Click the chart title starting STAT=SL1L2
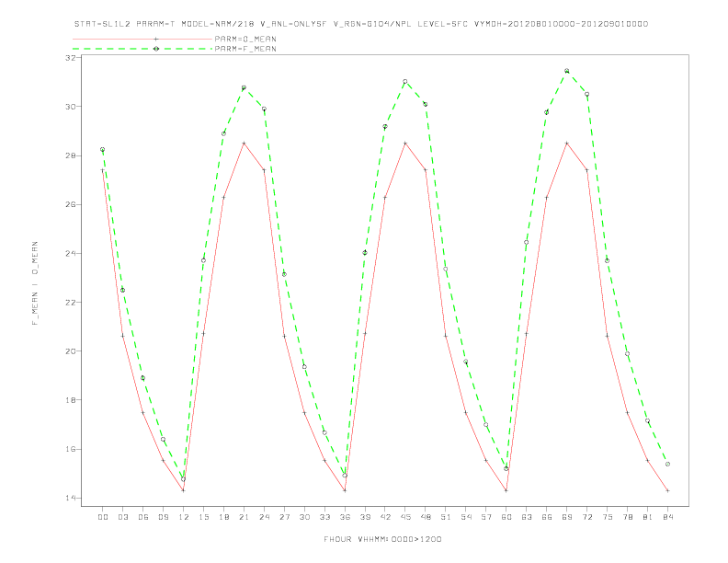Viewport: 728px width, 563px height. pos(361,24)
